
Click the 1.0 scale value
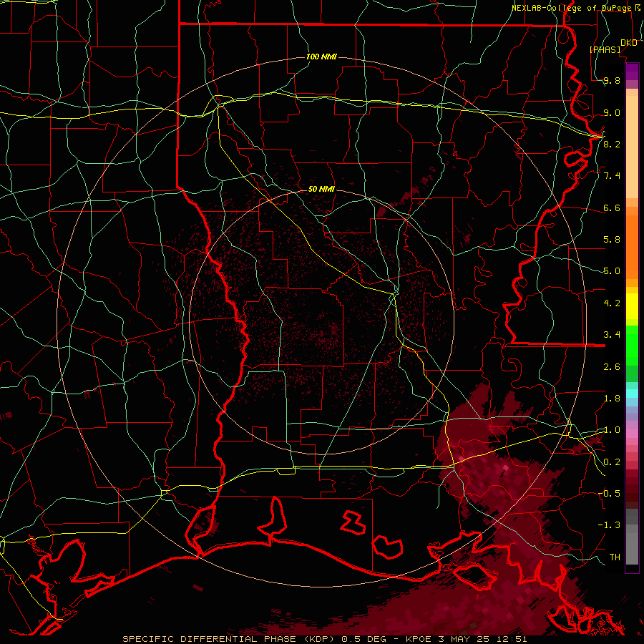point(612,430)
